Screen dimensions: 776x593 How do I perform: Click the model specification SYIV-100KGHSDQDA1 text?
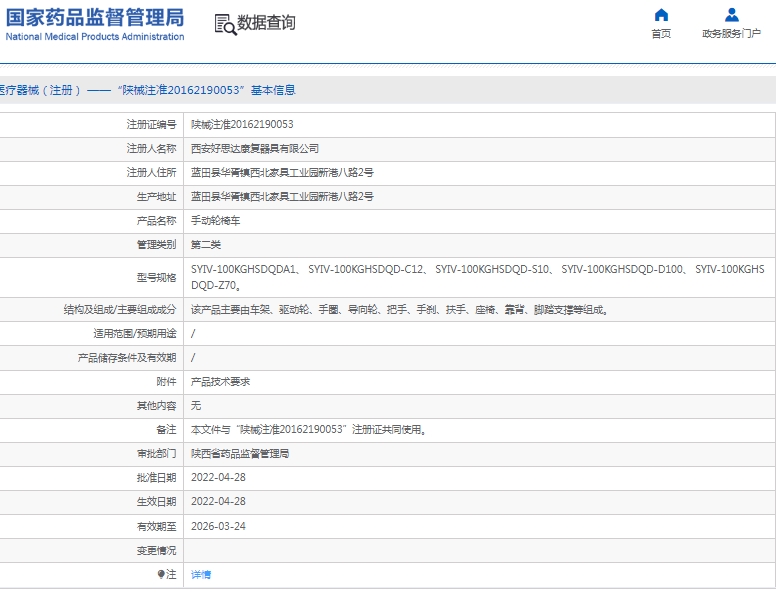(x=245, y=269)
